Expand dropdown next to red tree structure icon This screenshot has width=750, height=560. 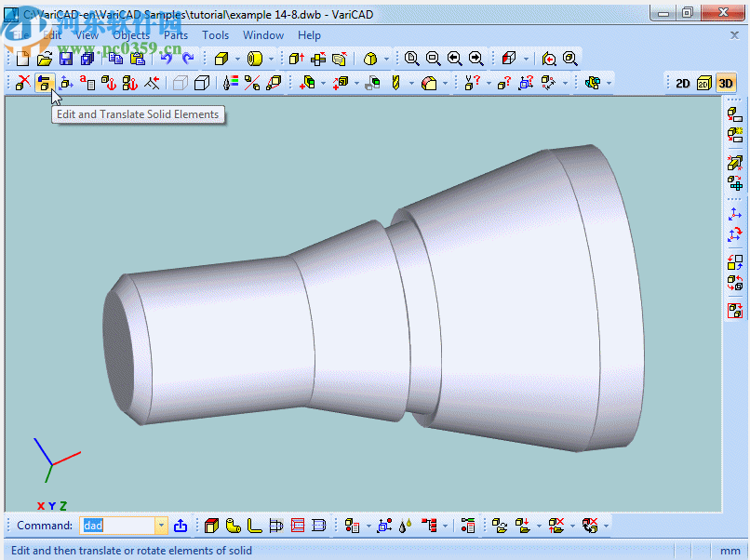[446, 526]
